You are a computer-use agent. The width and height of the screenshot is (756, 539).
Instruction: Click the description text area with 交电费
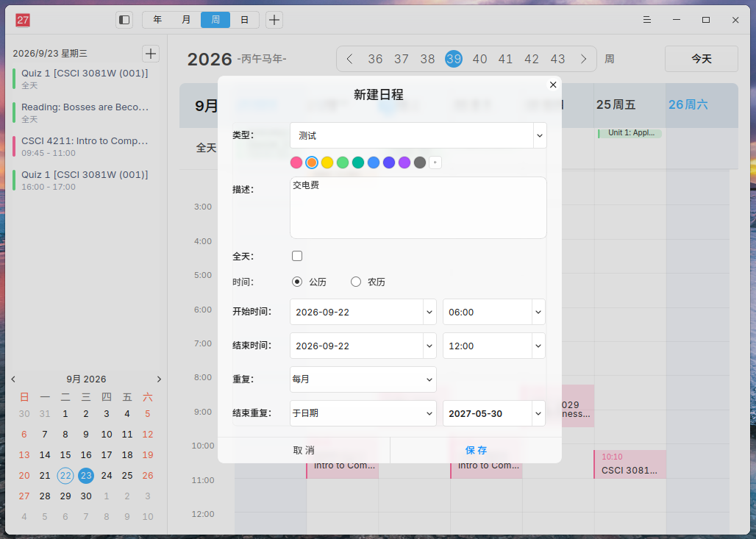click(418, 208)
